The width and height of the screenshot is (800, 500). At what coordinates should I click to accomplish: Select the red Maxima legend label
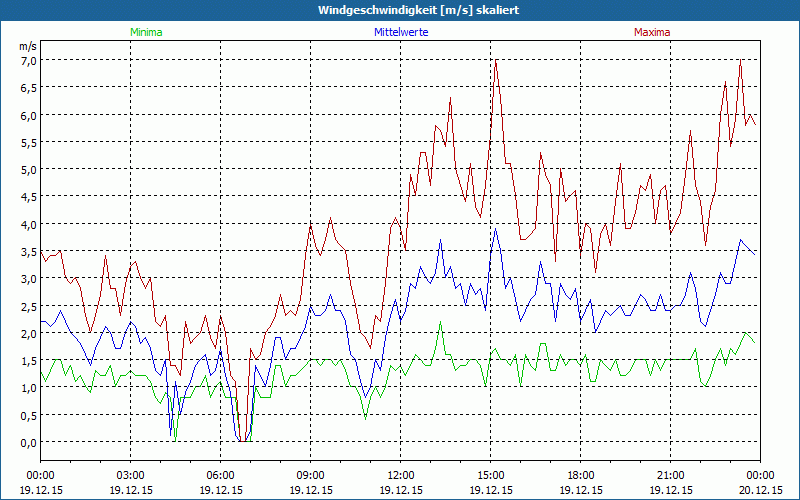[x=652, y=32]
